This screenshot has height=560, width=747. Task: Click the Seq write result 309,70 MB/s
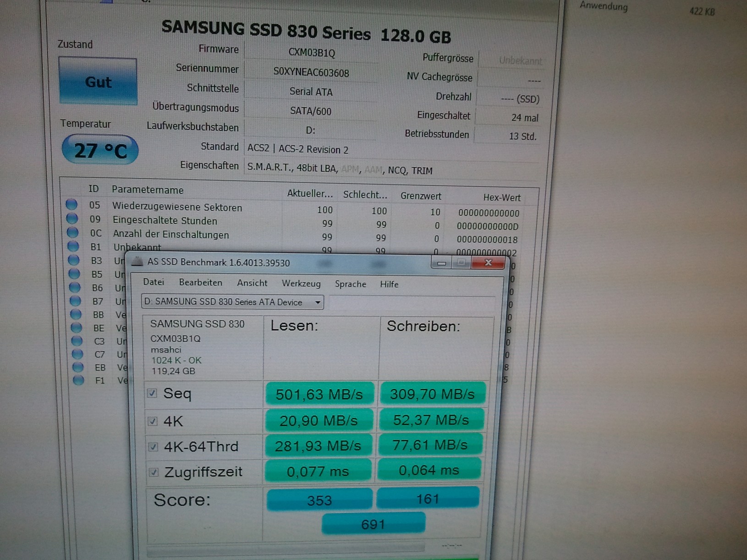(x=432, y=393)
